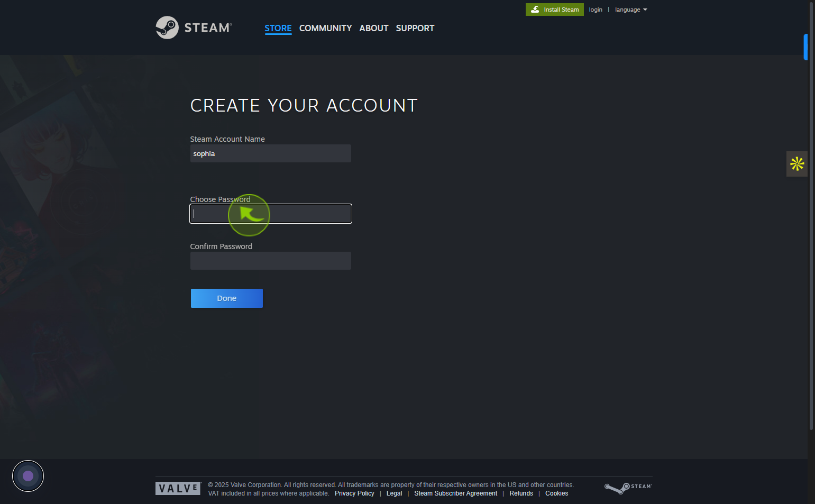Image resolution: width=815 pixels, height=504 pixels.
Task: Click the CREATE YOUR ACCOUNT heading
Action: (304, 105)
